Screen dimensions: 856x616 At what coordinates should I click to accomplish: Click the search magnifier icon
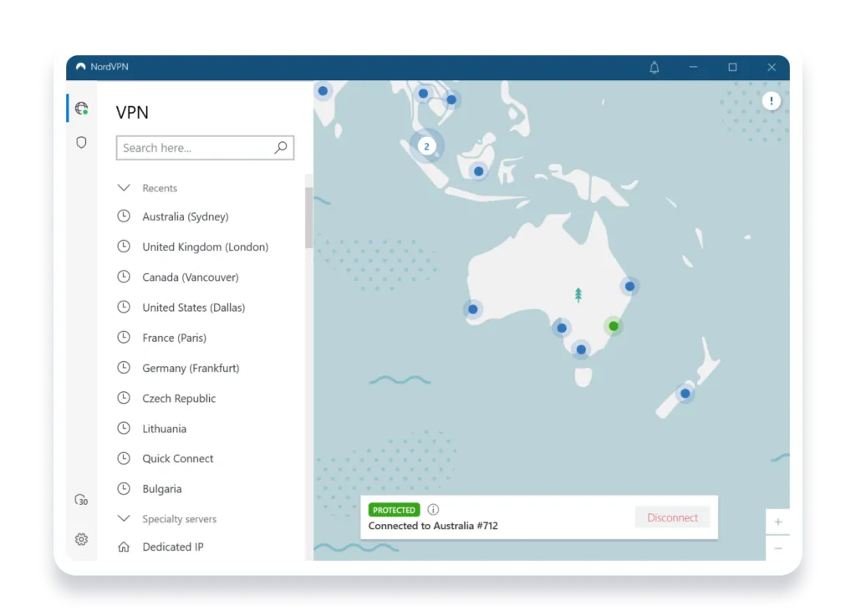point(281,147)
